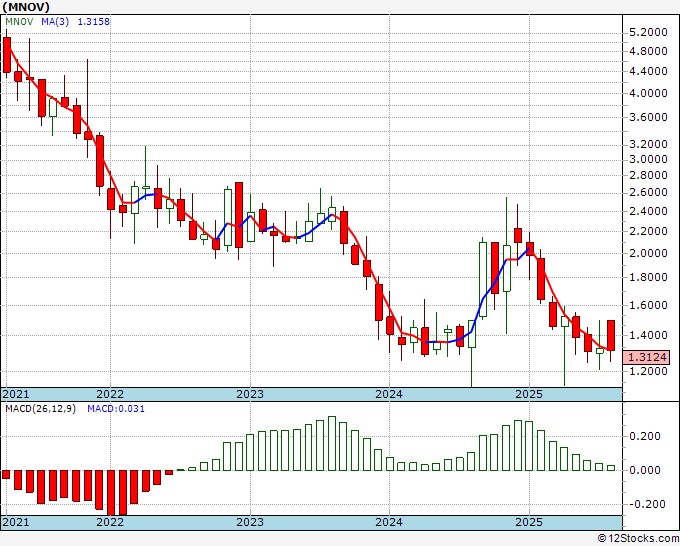This screenshot has height=546, width=680.
Task: Click the MACD:0.031 value label
Action: pos(116,409)
